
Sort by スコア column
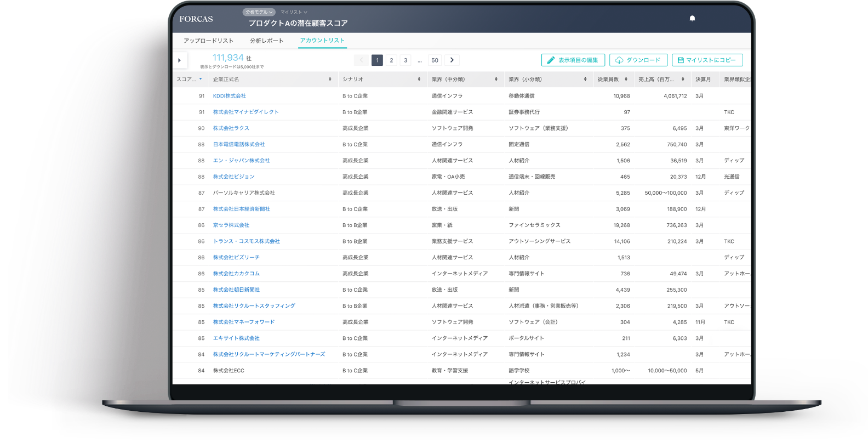(189, 80)
